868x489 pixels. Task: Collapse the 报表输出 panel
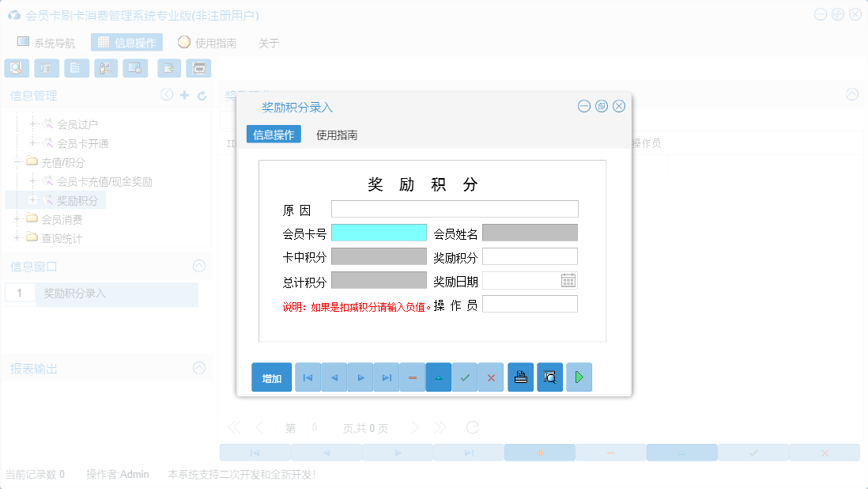[198, 368]
